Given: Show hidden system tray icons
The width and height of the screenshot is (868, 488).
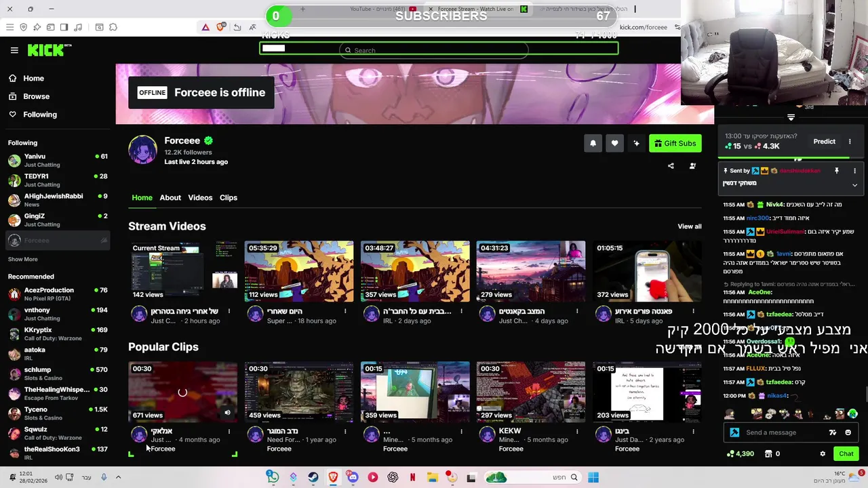Looking at the screenshot, I should point(118,477).
